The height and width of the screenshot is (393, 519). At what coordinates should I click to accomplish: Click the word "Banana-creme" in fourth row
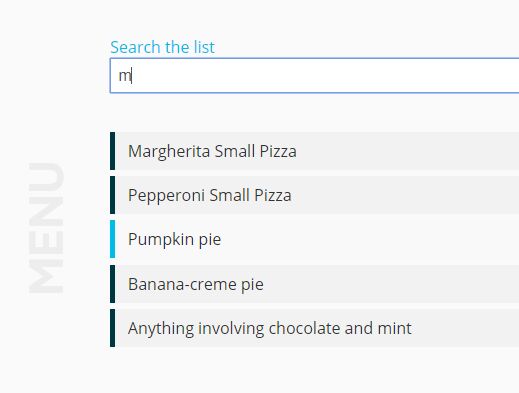(182, 285)
